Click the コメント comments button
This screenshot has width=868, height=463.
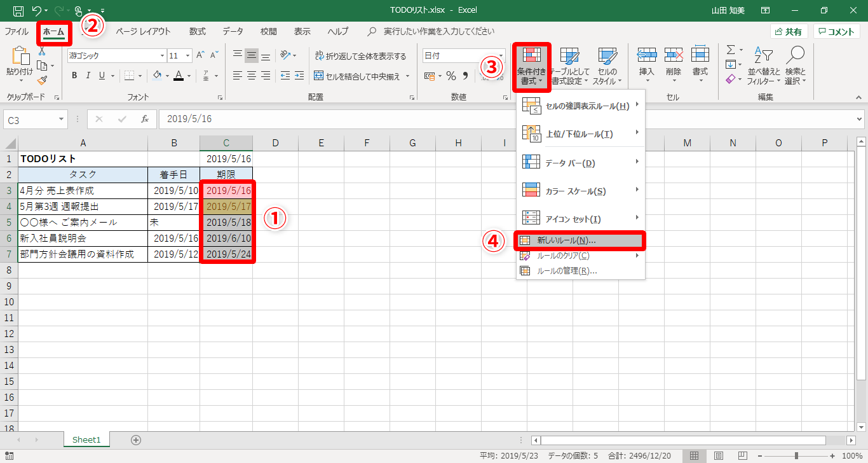(836, 32)
